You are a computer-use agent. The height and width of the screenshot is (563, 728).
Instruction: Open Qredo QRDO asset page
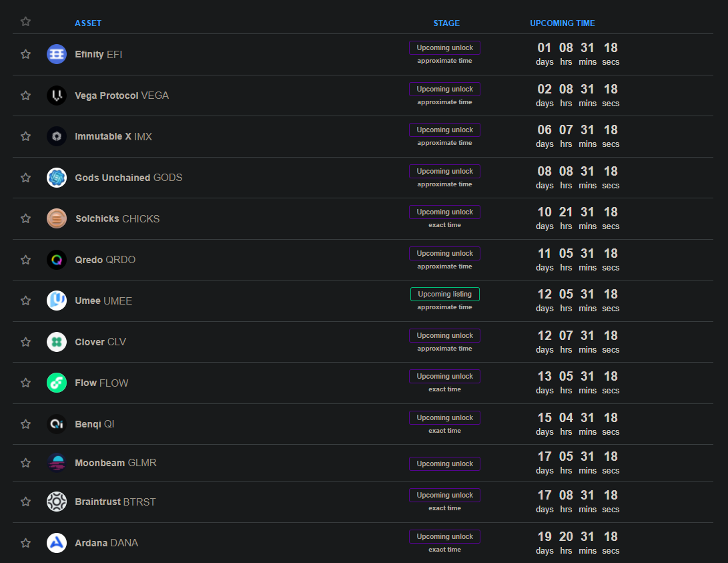point(105,260)
